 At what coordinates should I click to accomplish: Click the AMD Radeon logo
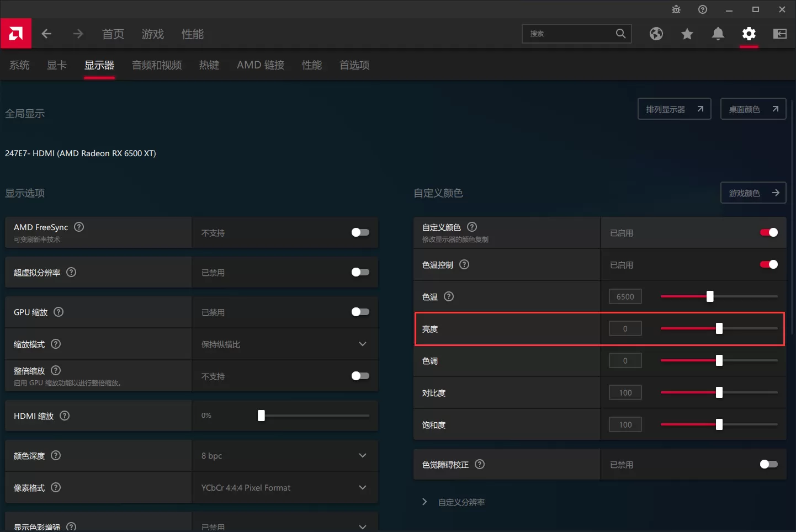pyautogui.click(x=15, y=33)
